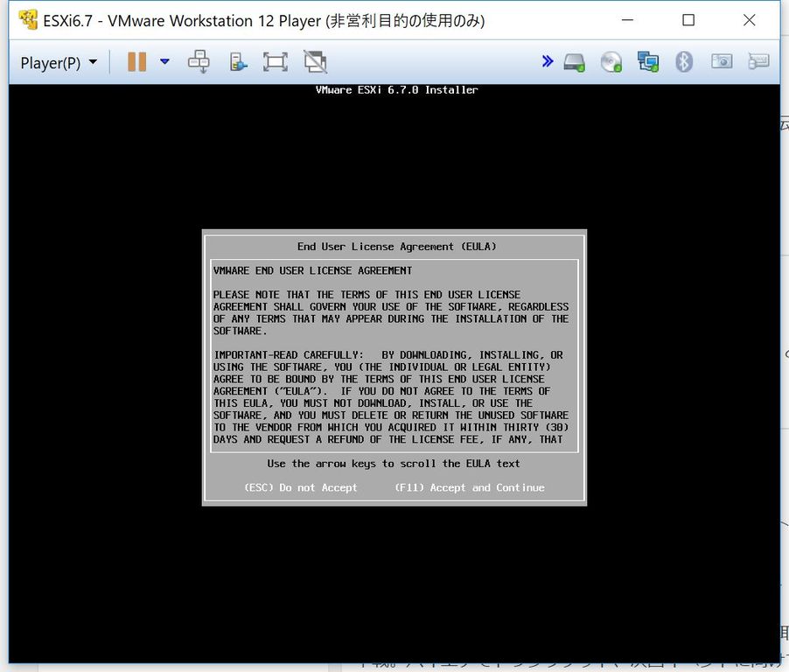Click the Bluetooth device icon
The image size is (789, 672).
684,62
